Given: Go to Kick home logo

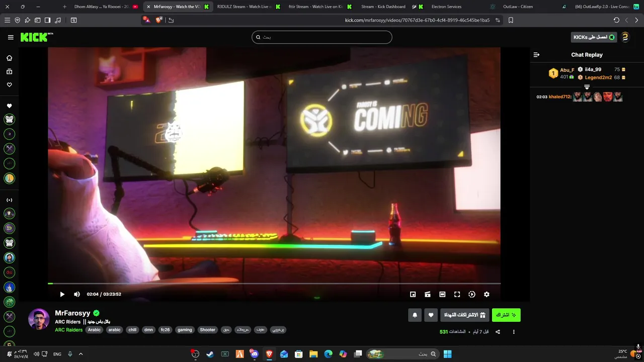Looking at the screenshot, I should tap(37, 37).
